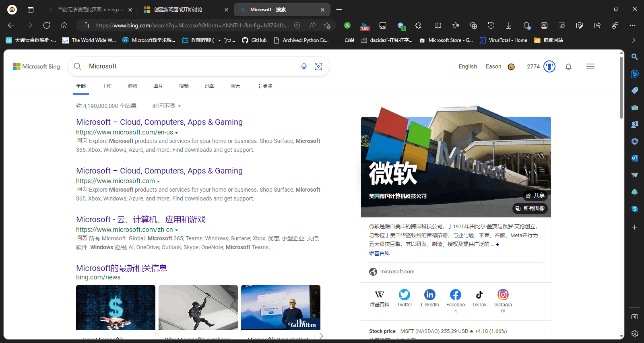Image resolution: width=644 pixels, height=343 pixels.
Task: Select 图片 search tab
Action: [158, 86]
